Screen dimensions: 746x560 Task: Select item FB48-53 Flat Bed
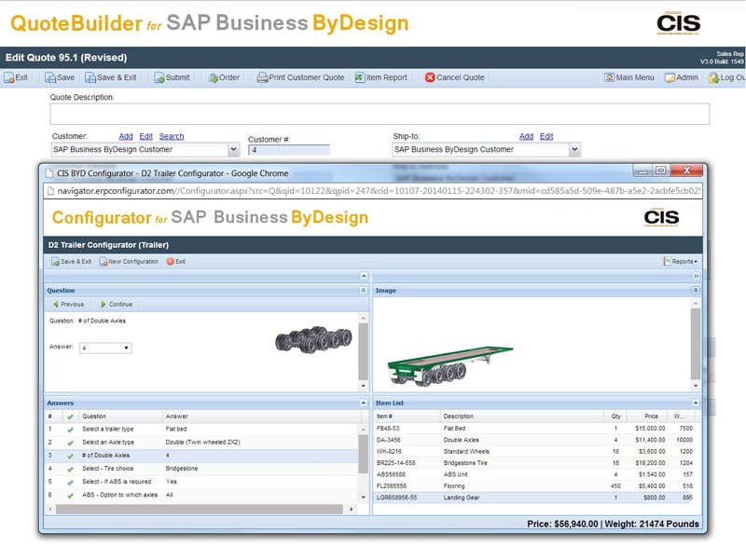534,429
